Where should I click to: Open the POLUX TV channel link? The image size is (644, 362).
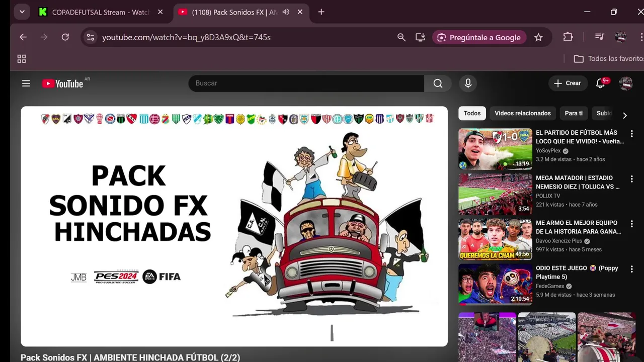pos(548,196)
